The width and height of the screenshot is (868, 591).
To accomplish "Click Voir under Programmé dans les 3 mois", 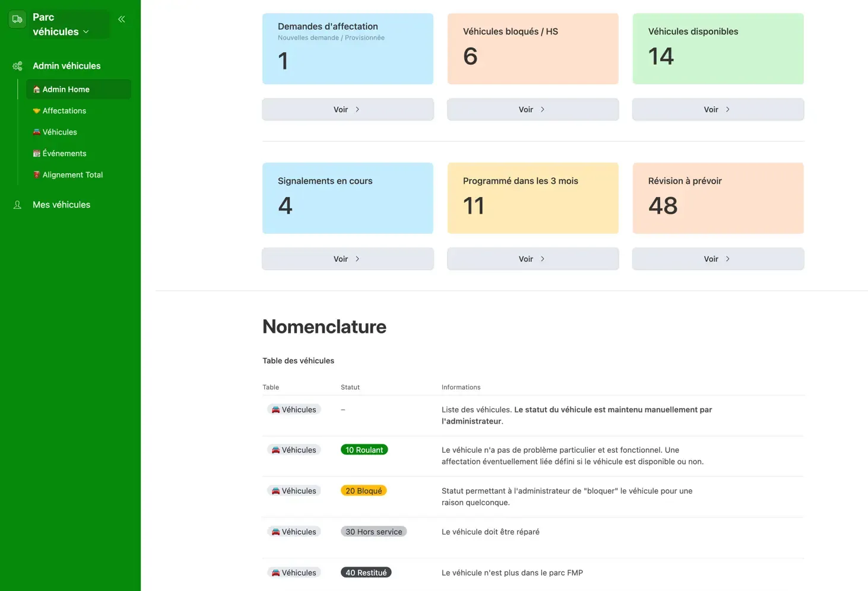I will click(533, 259).
